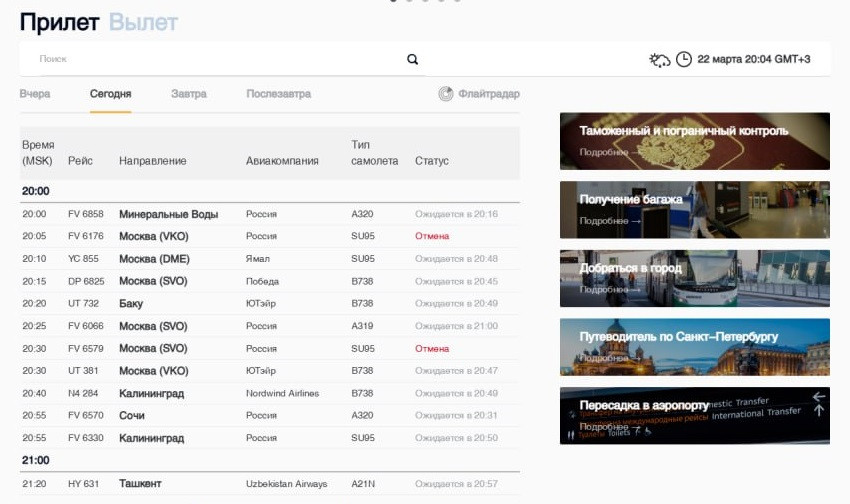Viewport: 850px width, 504px height.
Task: Open Flightradar via its radar icon
Action: click(x=446, y=94)
